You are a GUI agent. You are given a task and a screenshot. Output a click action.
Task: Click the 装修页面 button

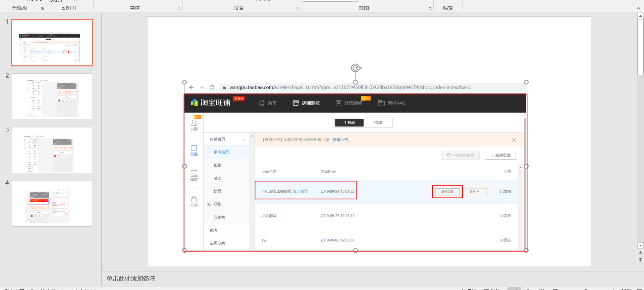(x=447, y=192)
